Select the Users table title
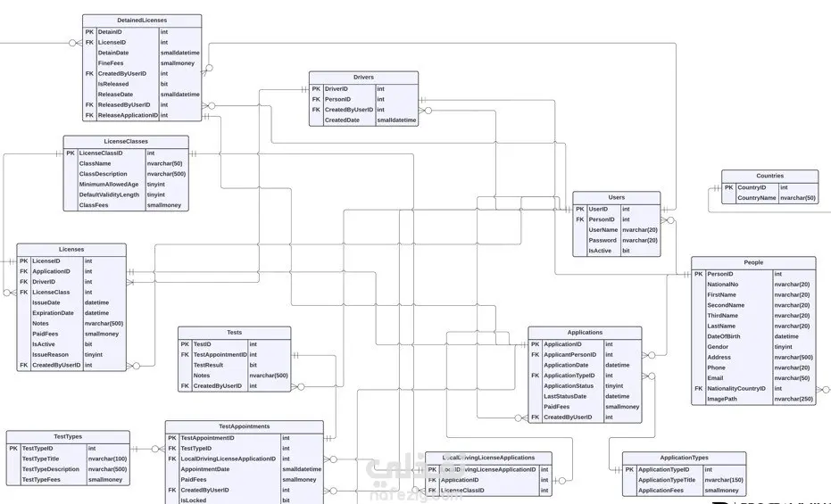 pos(617,197)
